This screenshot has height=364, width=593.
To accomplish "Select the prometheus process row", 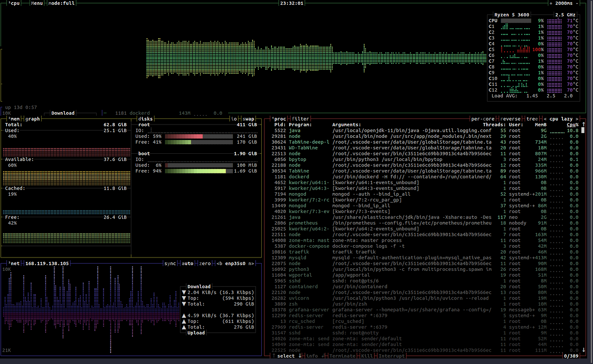I will click(x=426, y=223).
